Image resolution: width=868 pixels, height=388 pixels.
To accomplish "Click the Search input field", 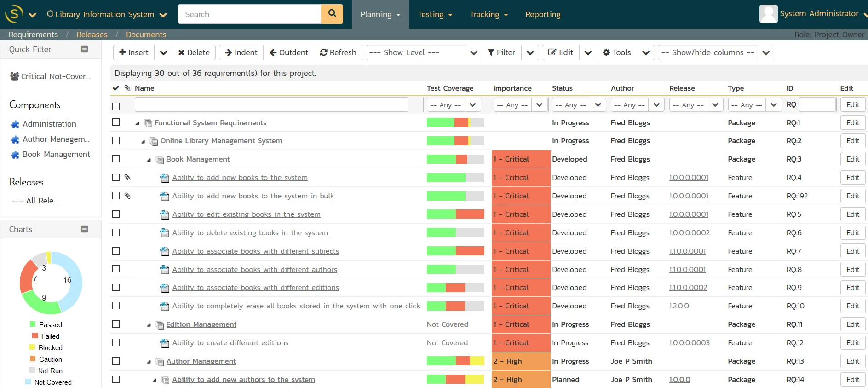I will click(249, 14).
